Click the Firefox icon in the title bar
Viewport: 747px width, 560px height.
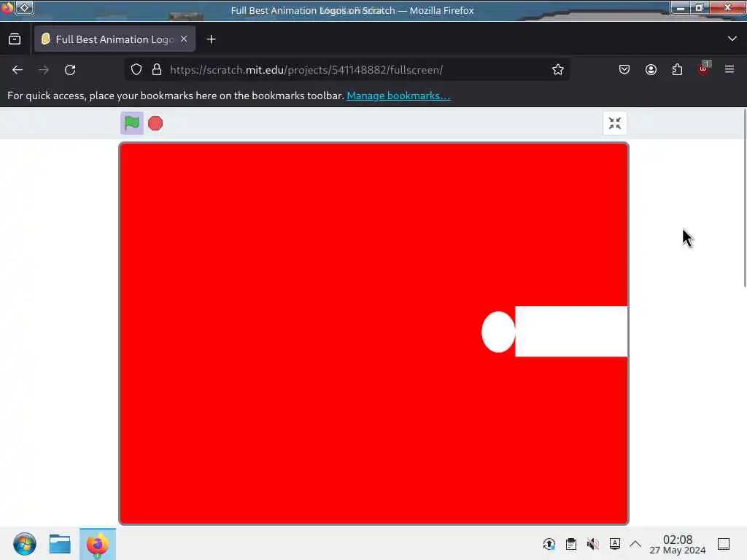7,7
